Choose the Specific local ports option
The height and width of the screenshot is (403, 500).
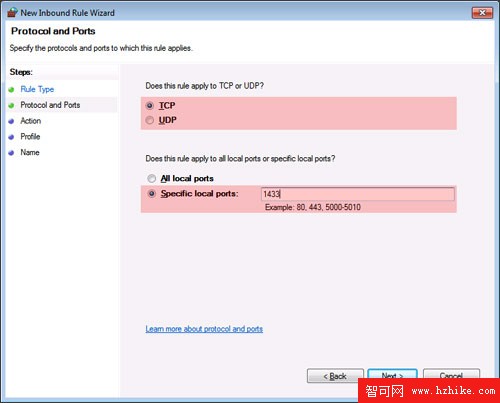point(152,193)
